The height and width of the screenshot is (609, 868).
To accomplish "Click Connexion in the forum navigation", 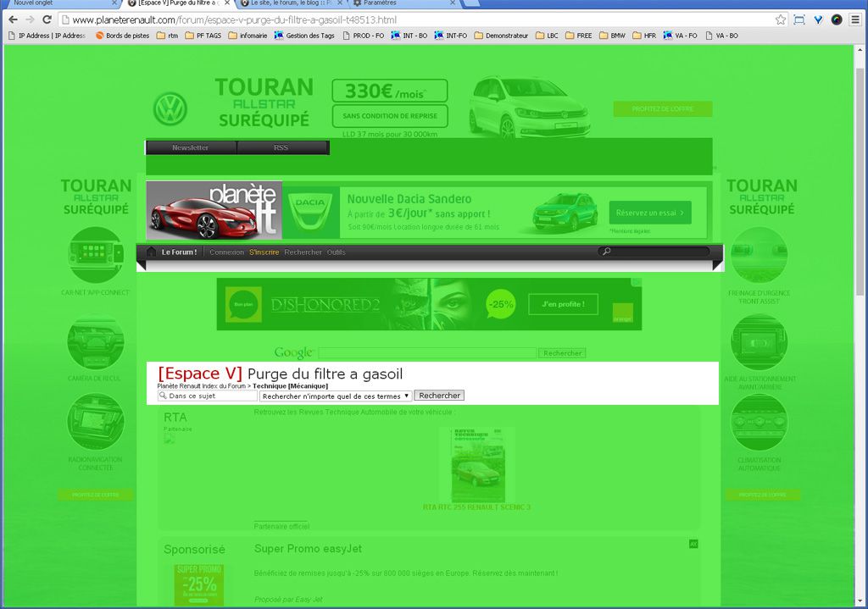I will point(226,252).
